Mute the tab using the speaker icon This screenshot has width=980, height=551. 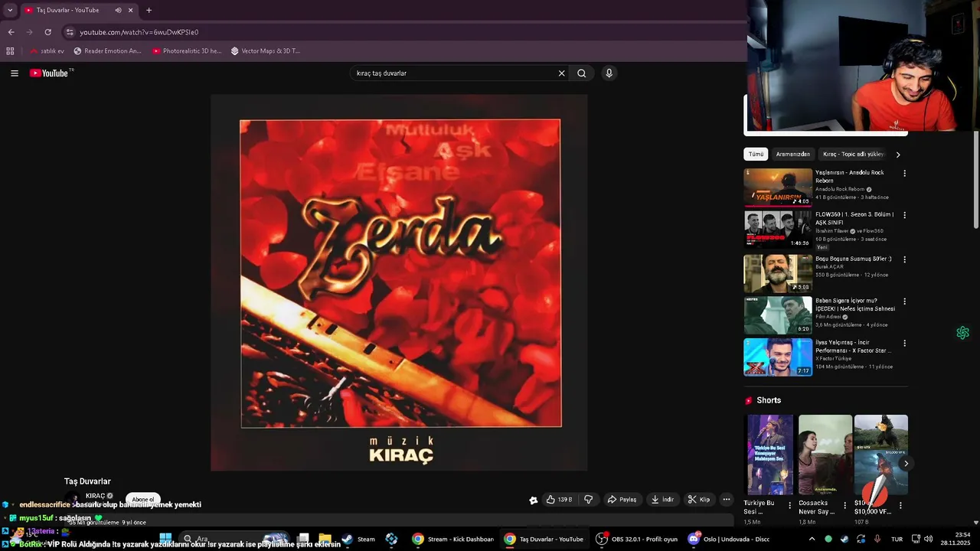pyautogui.click(x=118, y=11)
